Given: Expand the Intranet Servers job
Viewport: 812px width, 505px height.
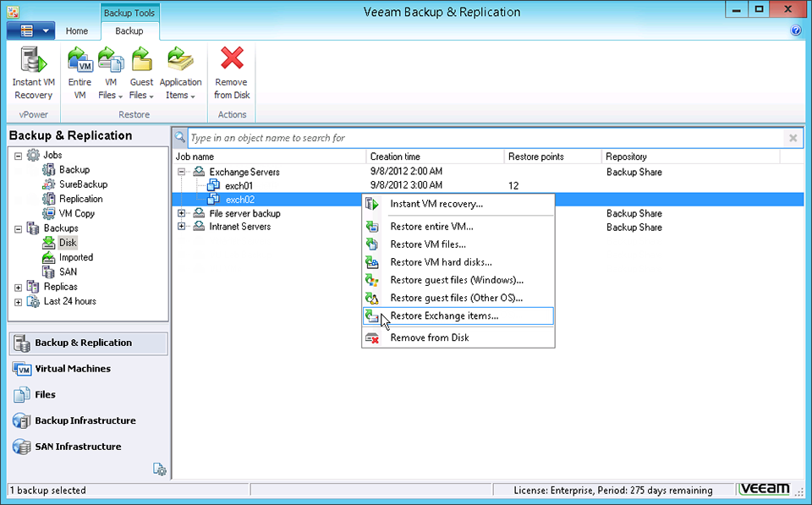Looking at the screenshot, I should 181,227.
